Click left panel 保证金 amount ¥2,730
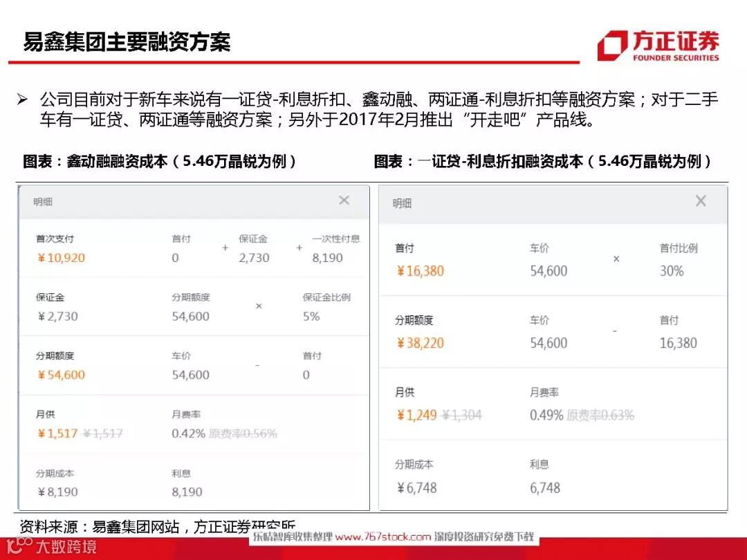Viewport: 747px width, 560px height. (57, 317)
